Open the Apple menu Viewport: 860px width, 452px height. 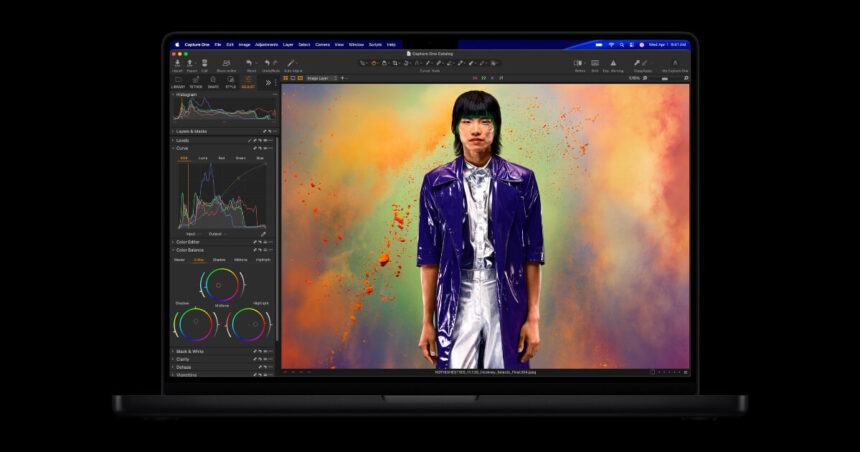click(177, 44)
